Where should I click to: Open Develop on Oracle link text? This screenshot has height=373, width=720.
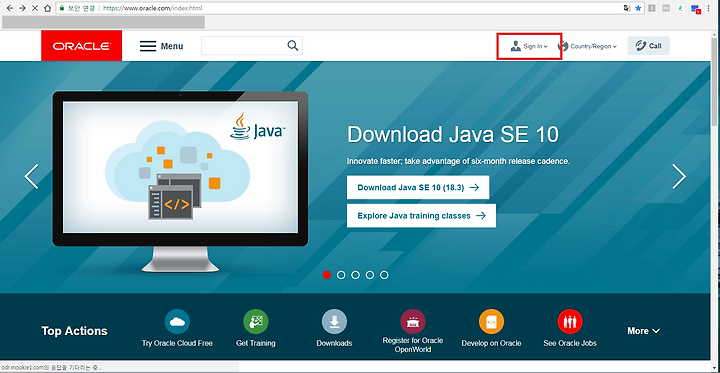click(491, 343)
